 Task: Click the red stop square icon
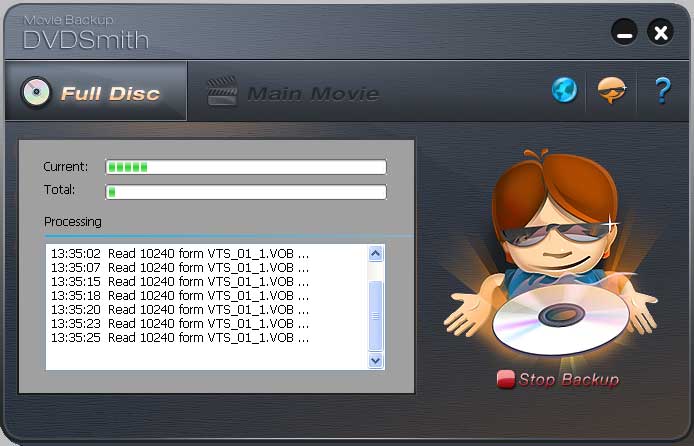click(505, 379)
